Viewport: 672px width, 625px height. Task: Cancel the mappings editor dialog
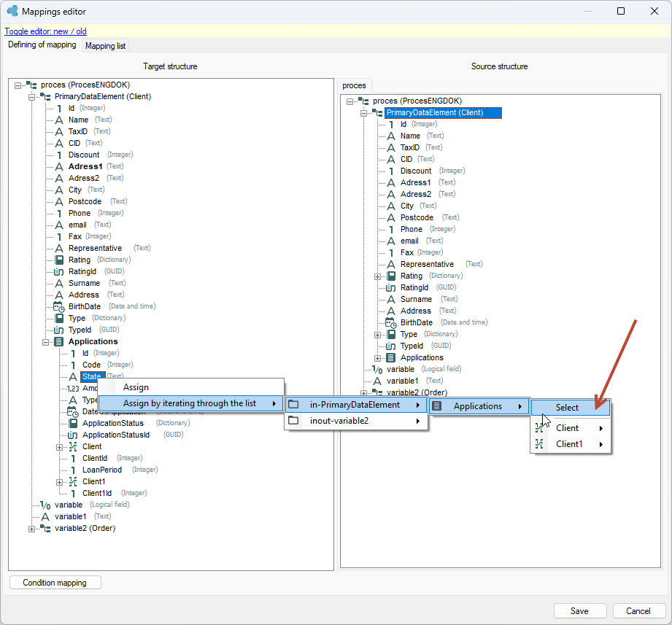638,611
